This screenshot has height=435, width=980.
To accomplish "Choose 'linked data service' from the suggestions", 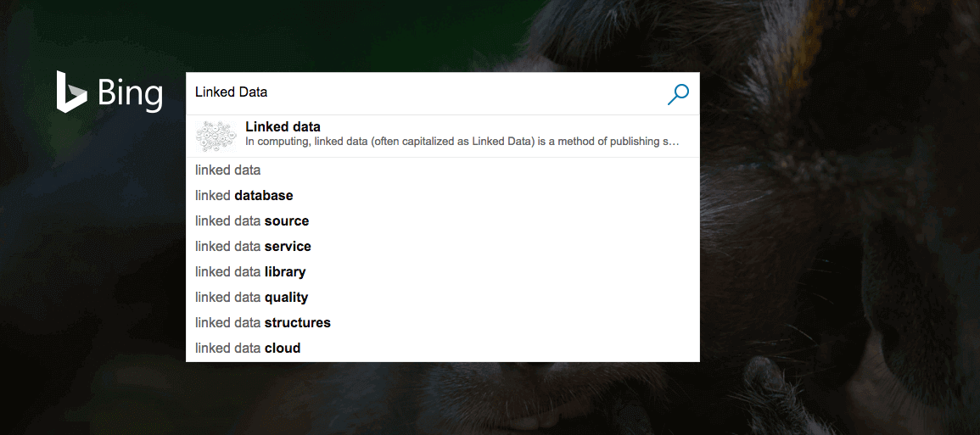I will (253, 247).
